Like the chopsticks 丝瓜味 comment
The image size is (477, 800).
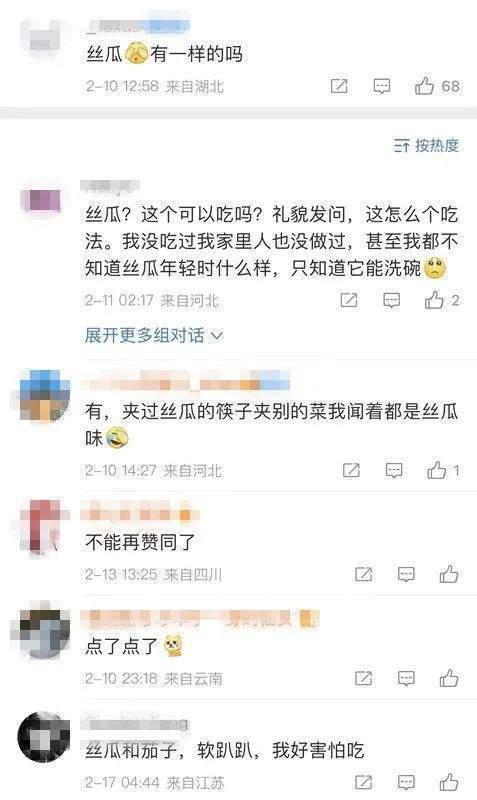click(x=437, y=470)
